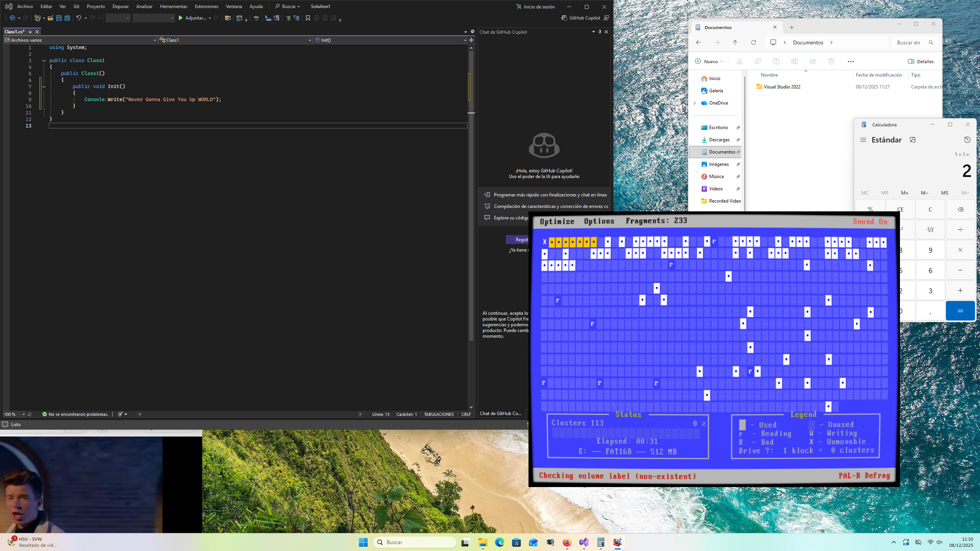Image resolution: width=980 pixels, height=551 pixels.
Task: Toggle a bookmark on the current line
Action: pos(308,18)
